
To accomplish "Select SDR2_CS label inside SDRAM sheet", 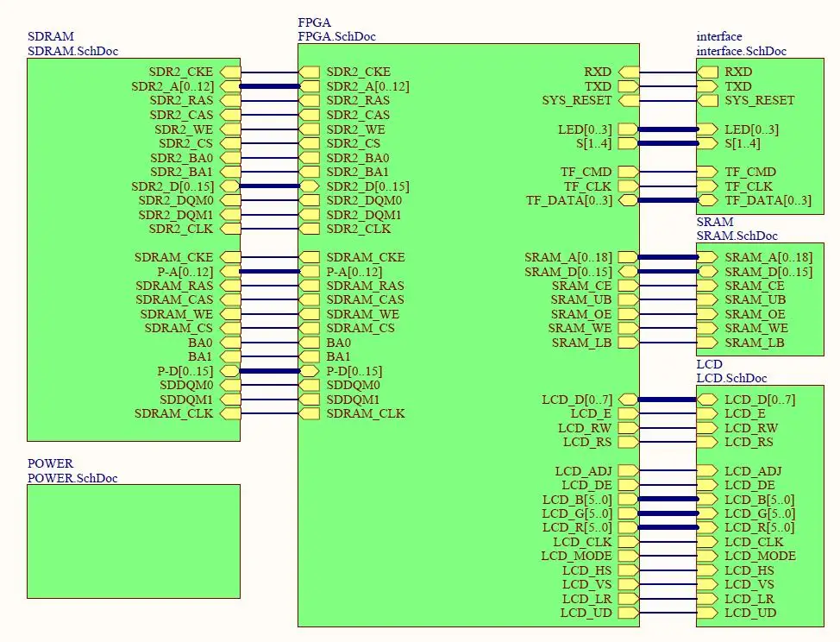I will click(186, 143).
